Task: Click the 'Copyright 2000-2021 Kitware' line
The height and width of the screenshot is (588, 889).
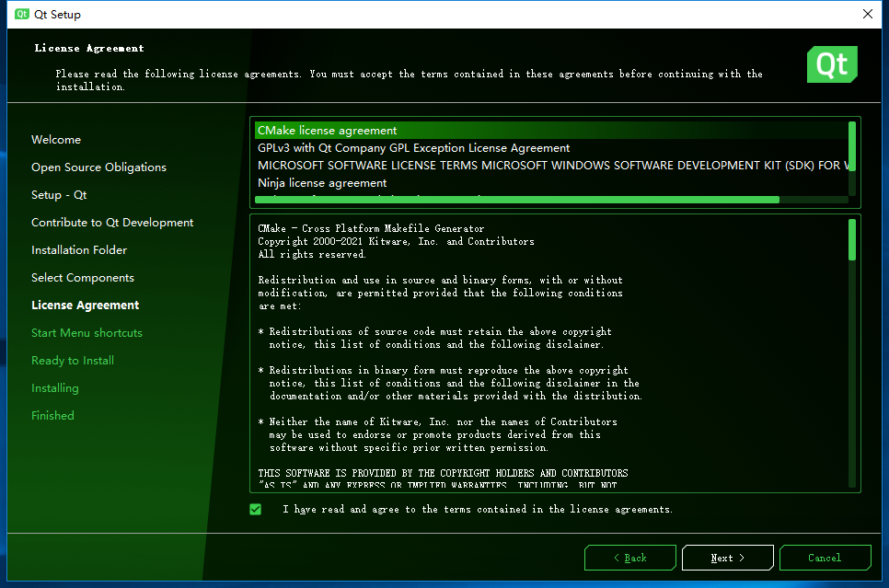Action: click(396, 242)
